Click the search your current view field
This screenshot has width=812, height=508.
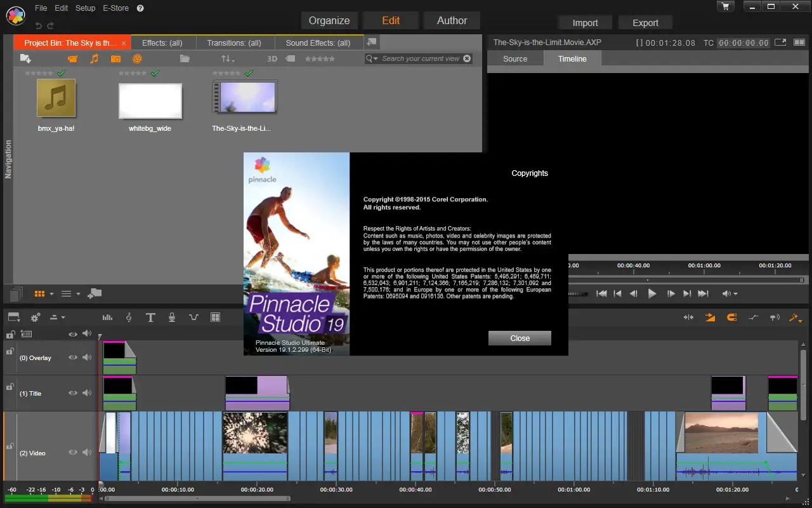(421, 58)
